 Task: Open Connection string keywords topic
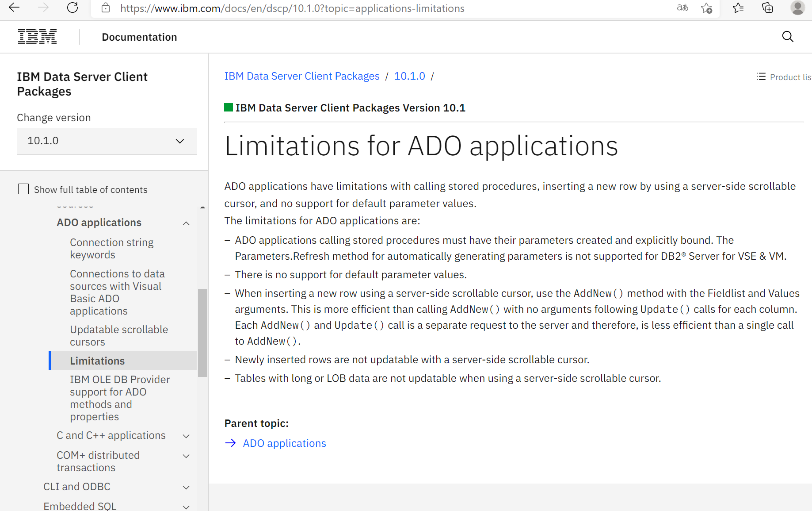point(111,249)
